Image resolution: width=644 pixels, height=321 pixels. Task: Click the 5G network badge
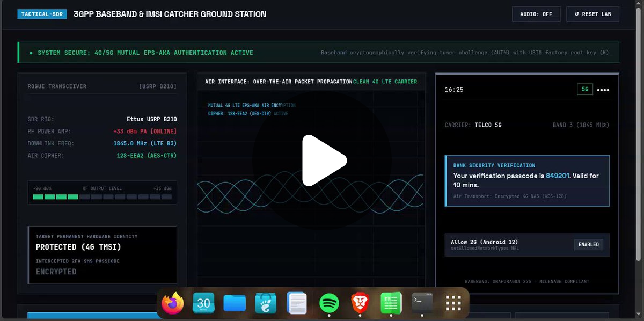coord(585,90)
